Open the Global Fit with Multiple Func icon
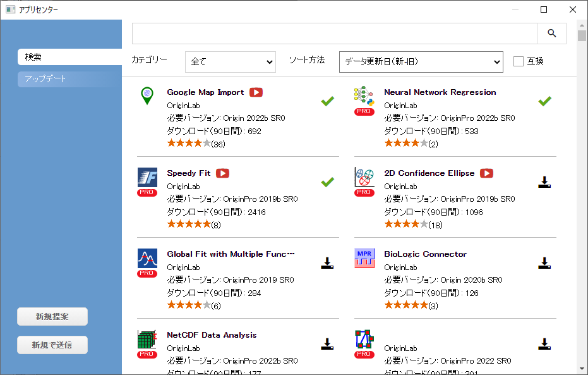Screen dimensions: 588x375 click(147, 258)
